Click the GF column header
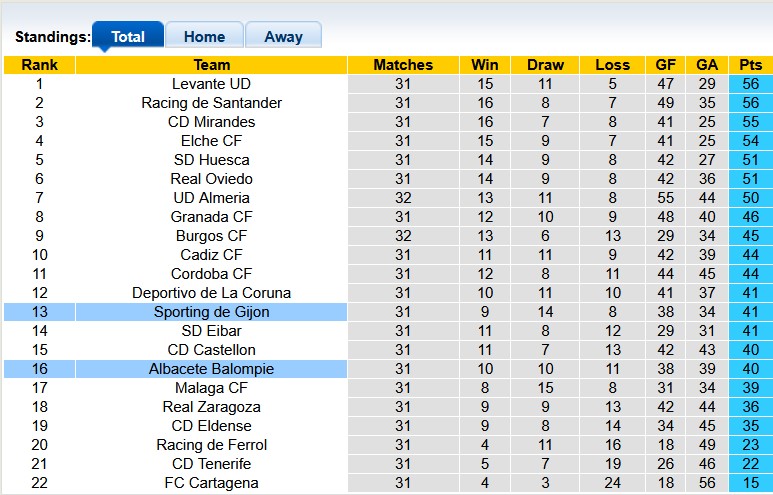This screenshot has height=495, width=773. tap(665, 65)
